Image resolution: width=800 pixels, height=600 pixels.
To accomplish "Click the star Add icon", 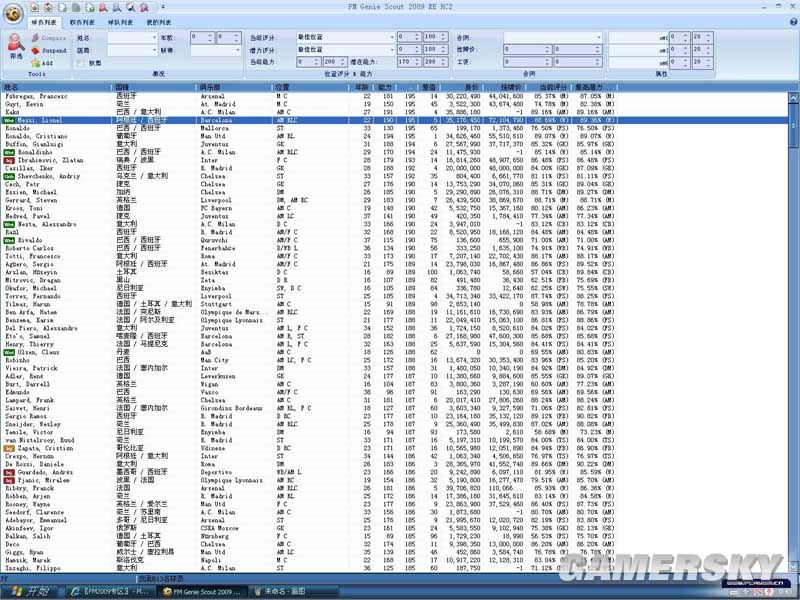I will (35, 63).
